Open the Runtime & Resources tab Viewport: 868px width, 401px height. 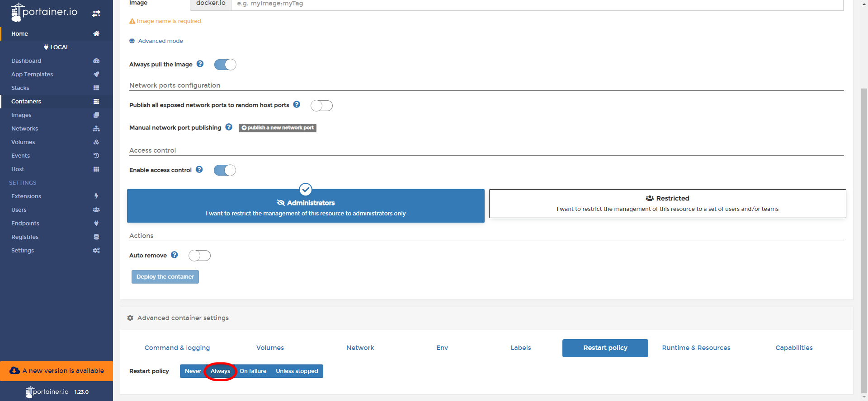tap(696, 348)
